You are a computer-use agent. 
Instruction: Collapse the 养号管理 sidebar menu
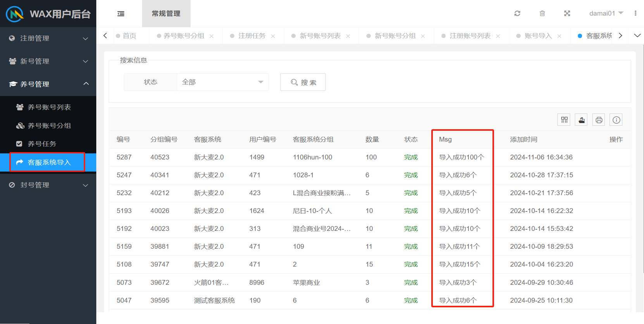pyautogui.click(x=48, y=84)
